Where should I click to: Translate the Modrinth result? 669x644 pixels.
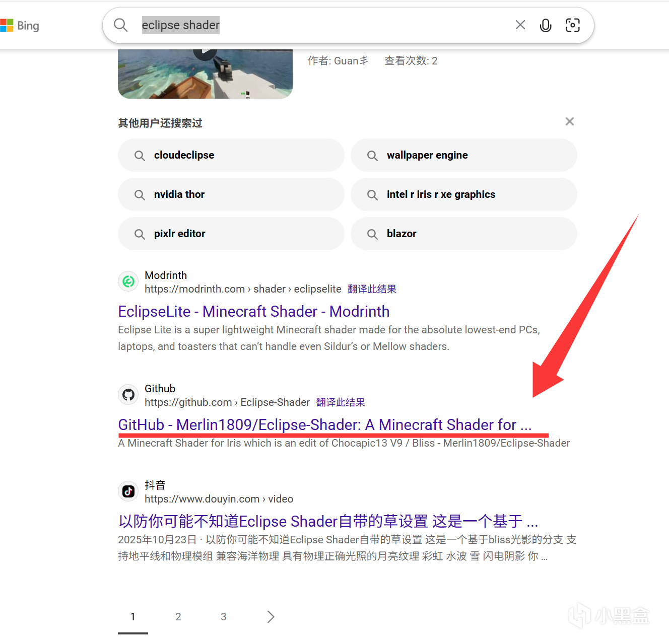pos(372,289)
